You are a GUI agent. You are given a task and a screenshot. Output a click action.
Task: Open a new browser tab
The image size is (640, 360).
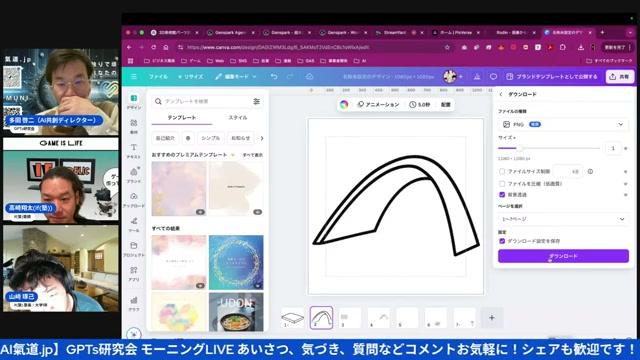pyautogui.click(x=602, y=32)
